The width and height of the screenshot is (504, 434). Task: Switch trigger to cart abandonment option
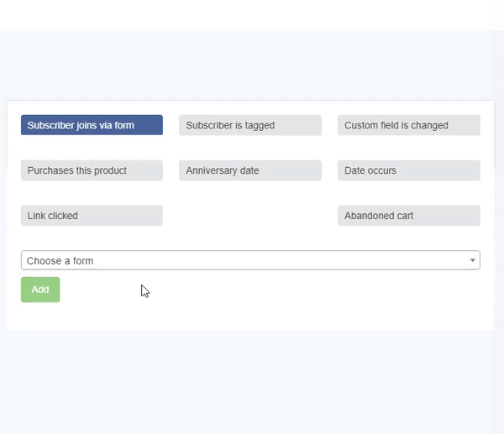pos(409,216)
